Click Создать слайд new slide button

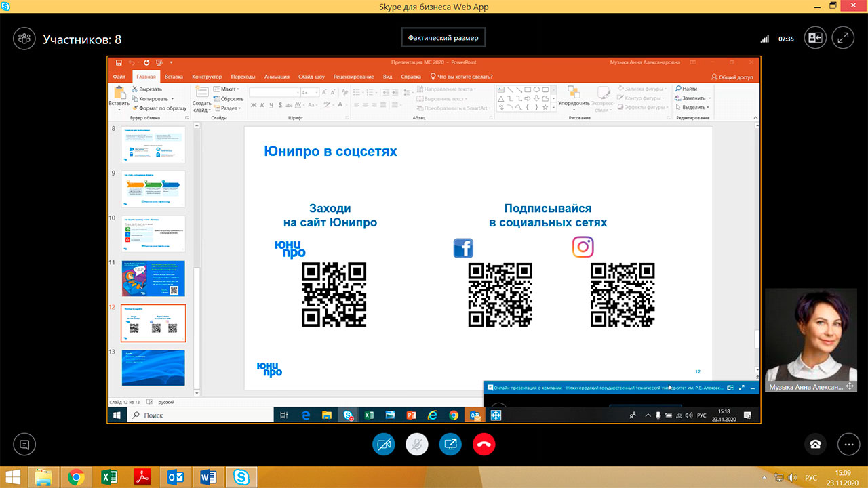tap(201, 99)
